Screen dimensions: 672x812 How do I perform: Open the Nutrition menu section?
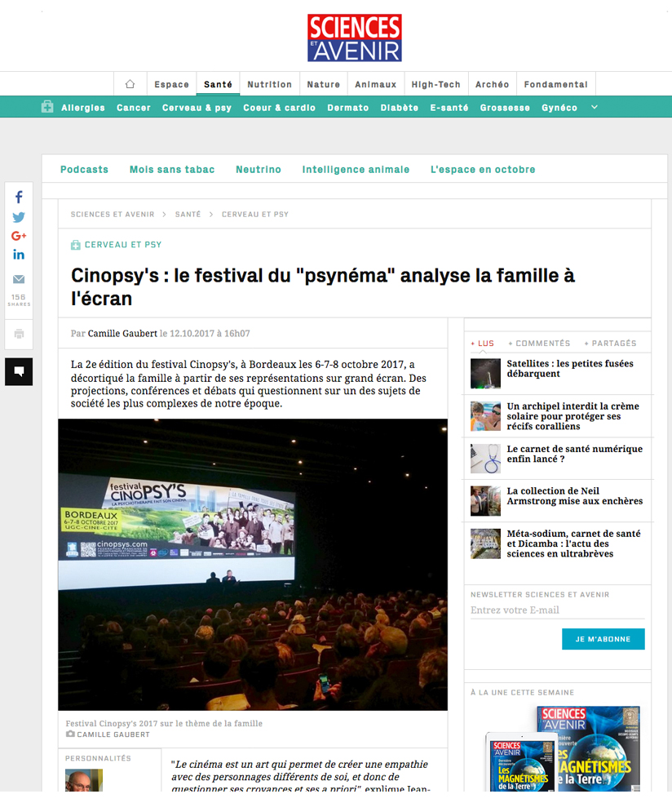[x=269, y=84]
